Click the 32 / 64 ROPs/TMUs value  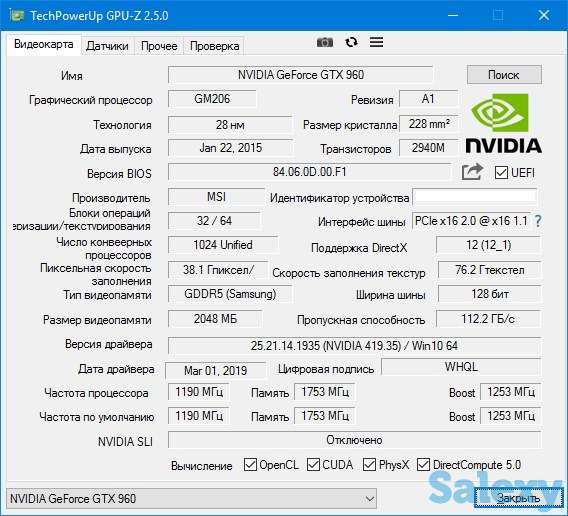pos(214,221)
